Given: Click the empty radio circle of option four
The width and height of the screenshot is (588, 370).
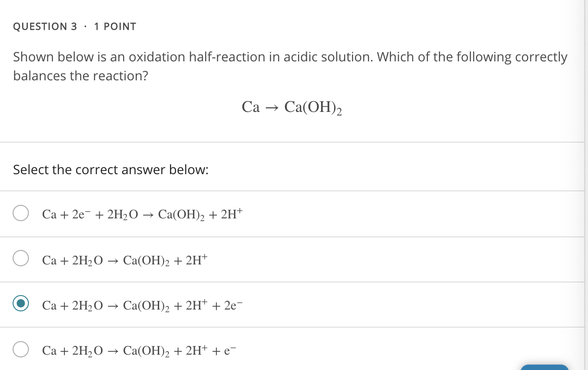Looking at the screenshot, I should click(x=21, y=349).
